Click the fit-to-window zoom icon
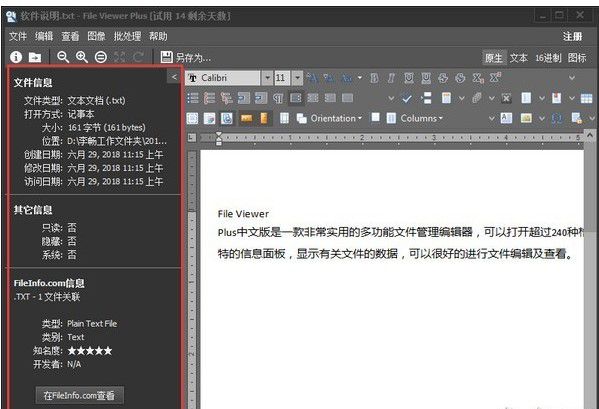Screen dimensions: 599x409 pos(101,57)
